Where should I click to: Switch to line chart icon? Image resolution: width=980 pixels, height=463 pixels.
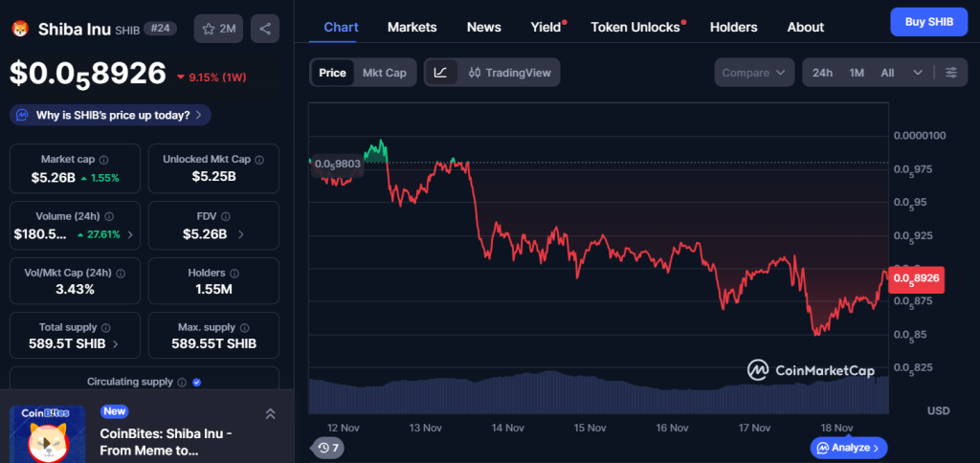pos(440,73)
